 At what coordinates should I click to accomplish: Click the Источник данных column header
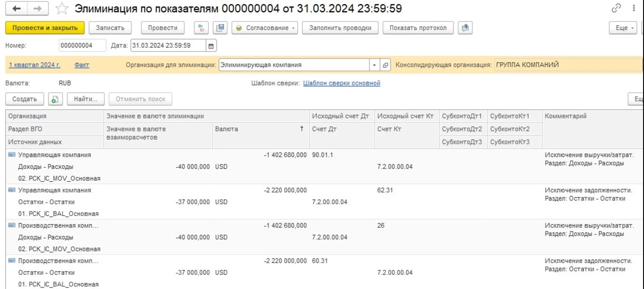point(55,142)
